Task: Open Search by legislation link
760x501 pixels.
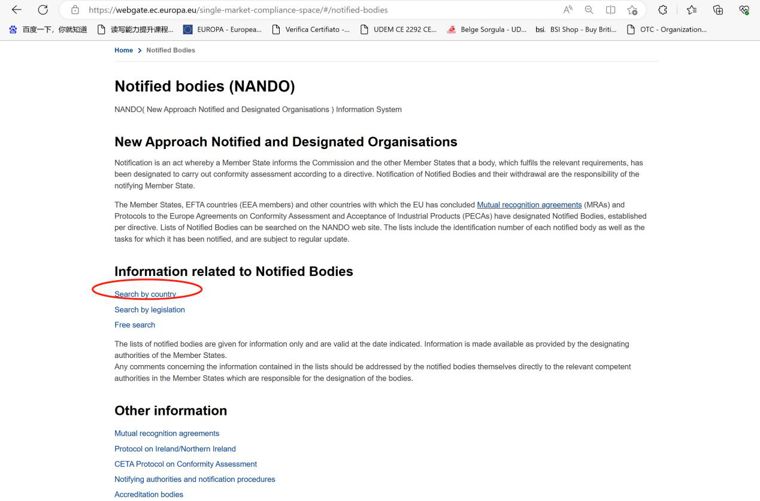Action: click(149, 310)
